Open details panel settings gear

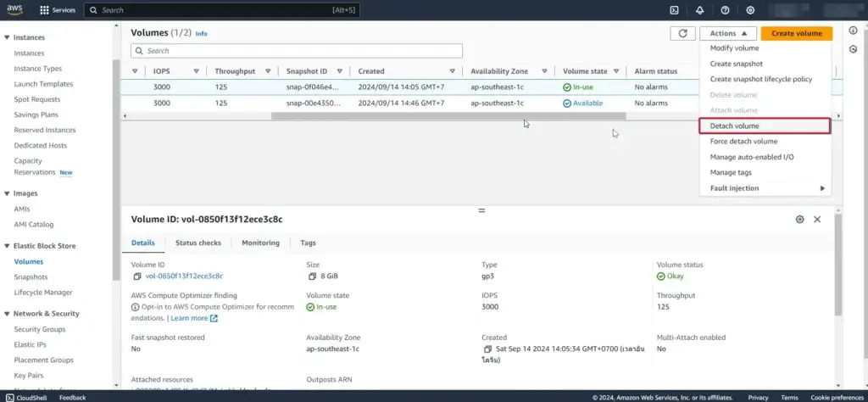tap(799, 220)
